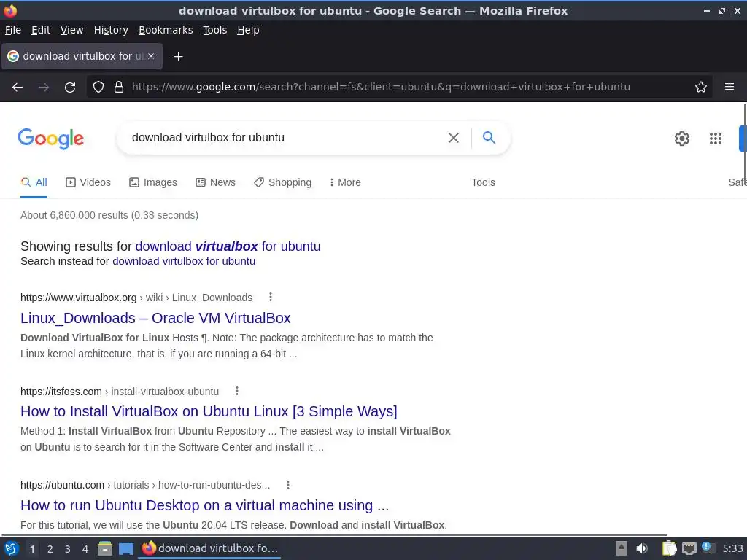The image size is (747, 560).
Task: Open options dots for virtualbox.org result
Action: click(x=270, y=297)
